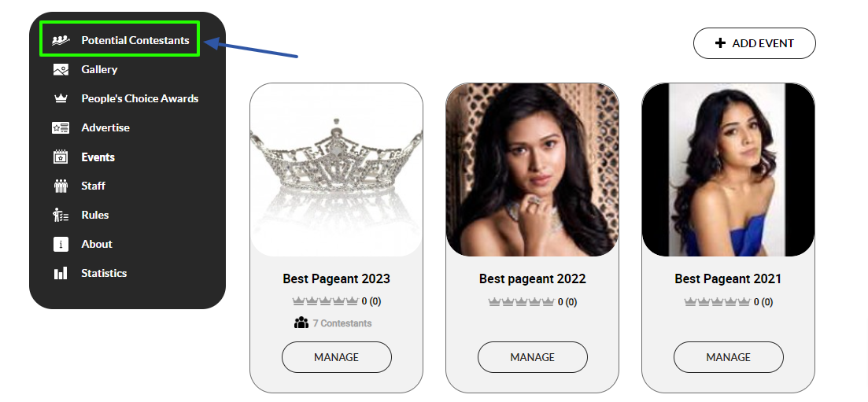Select the Advertise card icon

point(61,128)
